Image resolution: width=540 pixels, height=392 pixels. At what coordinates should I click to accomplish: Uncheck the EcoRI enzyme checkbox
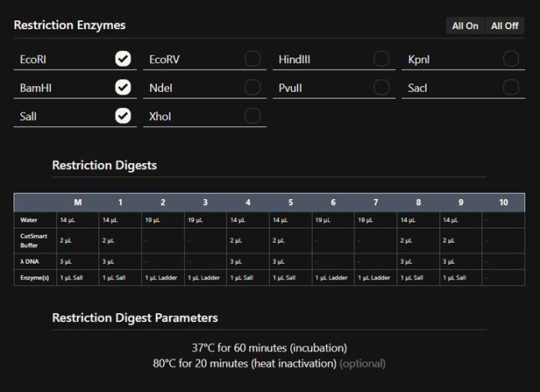click(x=123, y=59)
